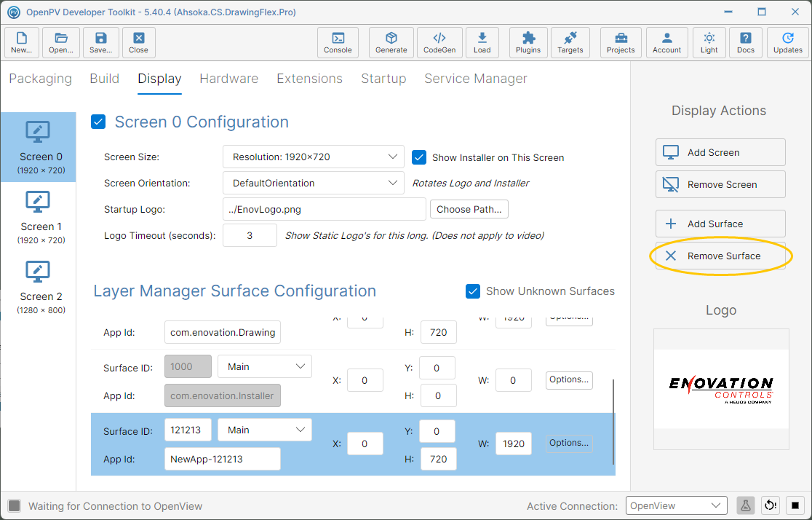The width and height of the screenshot is (812, 520).
Task: Click the Load toolbar icon
Action: tap(482, 42)
